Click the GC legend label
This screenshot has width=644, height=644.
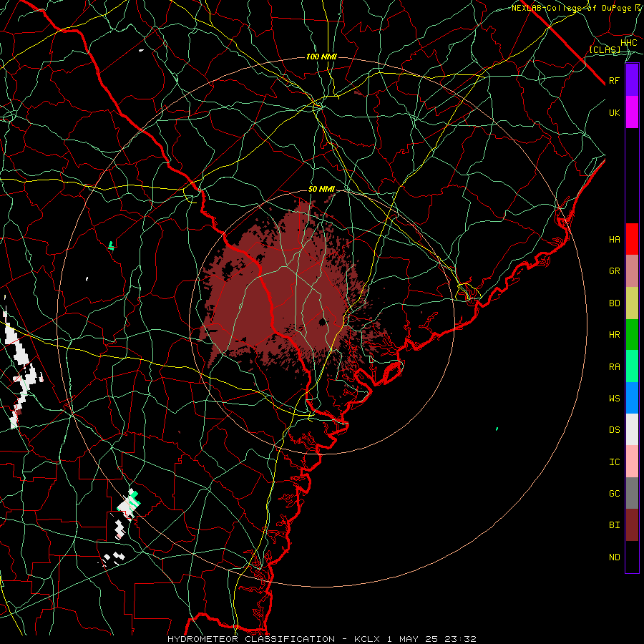tap(614, 494)
